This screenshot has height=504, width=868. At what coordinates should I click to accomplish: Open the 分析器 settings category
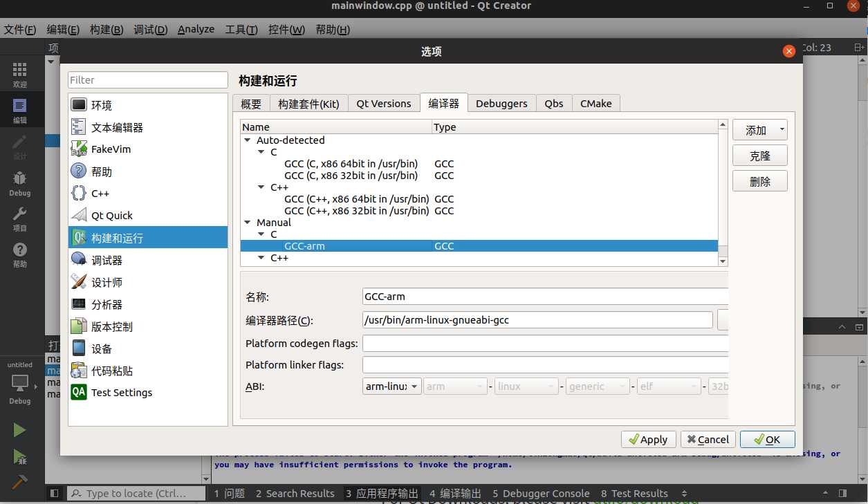pos(148,304)
